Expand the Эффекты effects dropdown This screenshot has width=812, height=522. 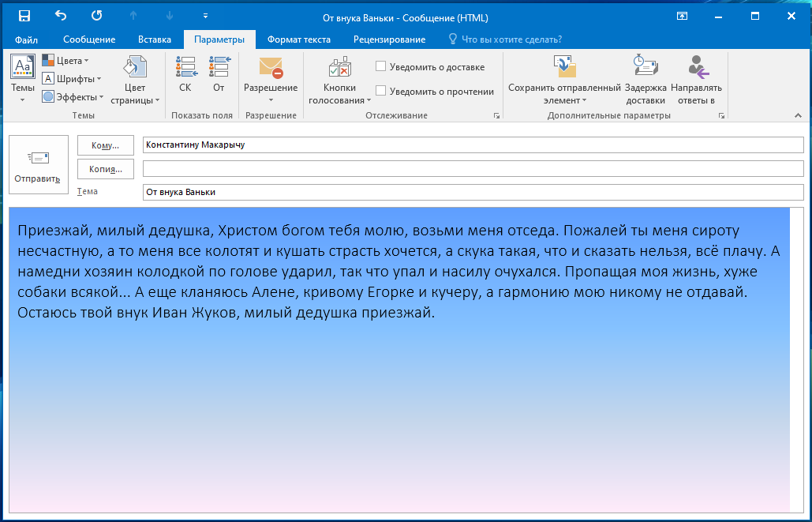pos(73,97)
